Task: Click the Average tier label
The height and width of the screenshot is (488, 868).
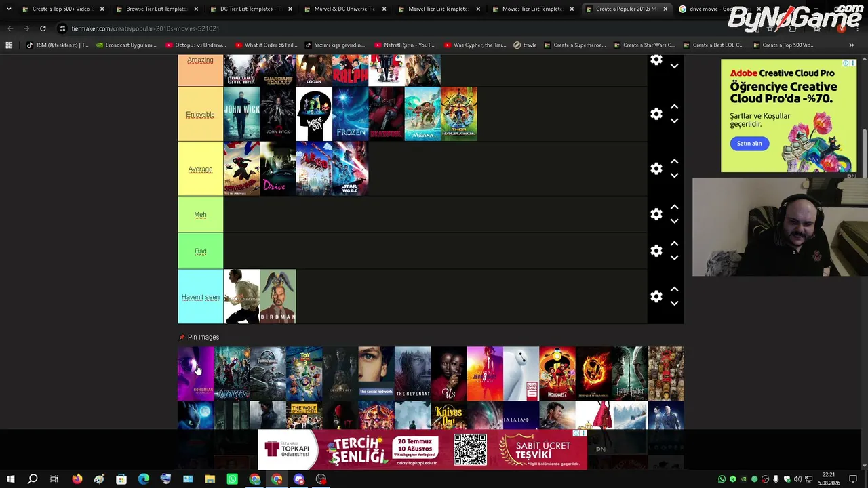Action: (x=200, y=169)
